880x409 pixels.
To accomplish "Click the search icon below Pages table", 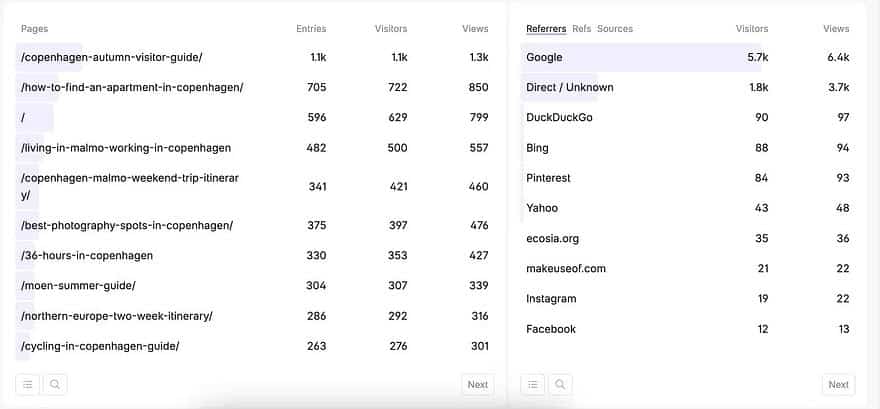I will (55, 384).
